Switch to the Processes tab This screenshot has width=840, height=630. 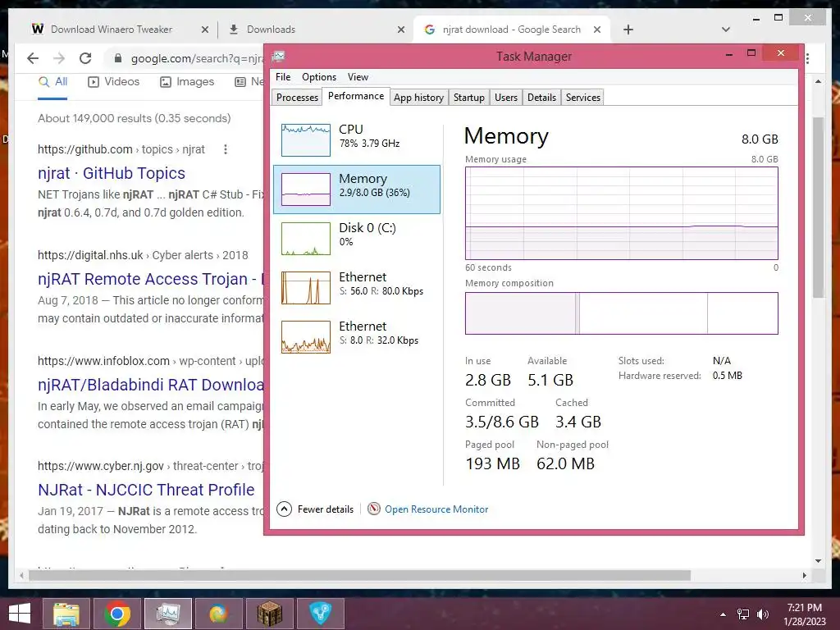(x=297, y=98)
